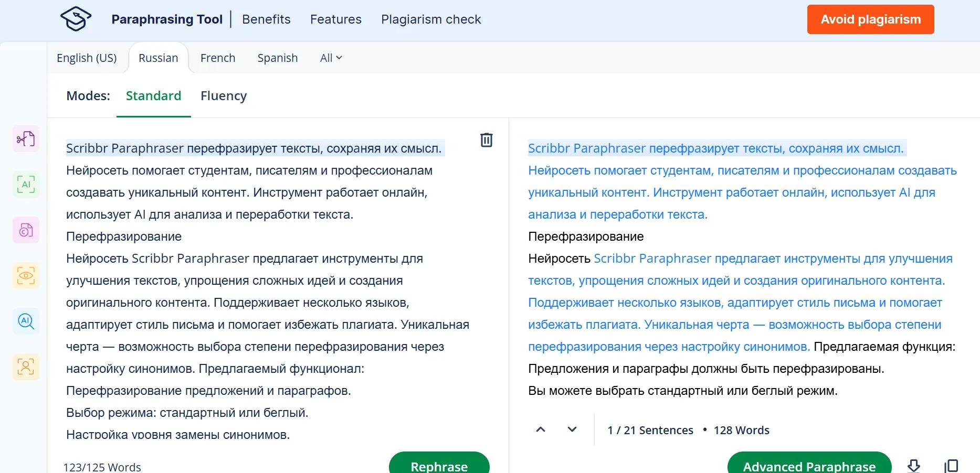Open the green AI detector sidebar icon
Image resolution: width=980 pixels, height=473 pixels.
coord(26,185)
